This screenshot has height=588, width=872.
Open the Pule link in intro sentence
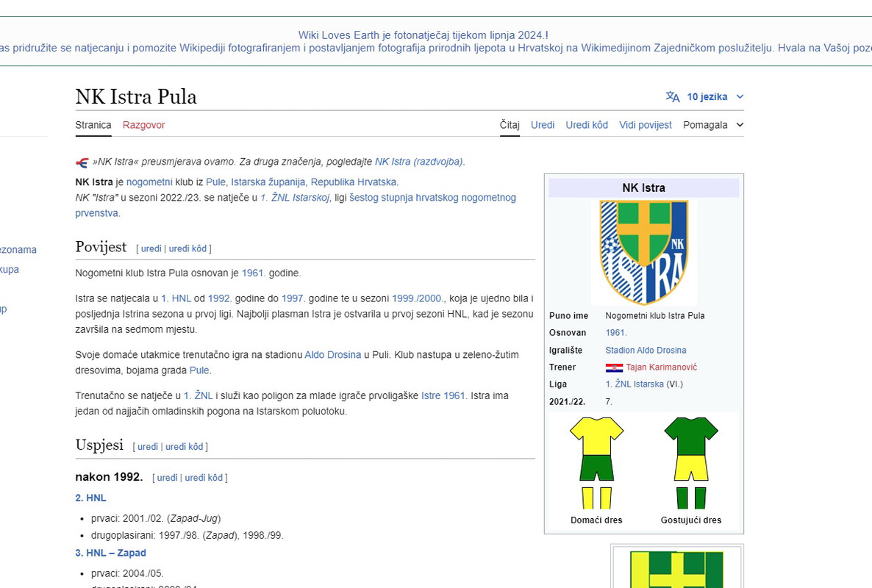click(215, 182)
